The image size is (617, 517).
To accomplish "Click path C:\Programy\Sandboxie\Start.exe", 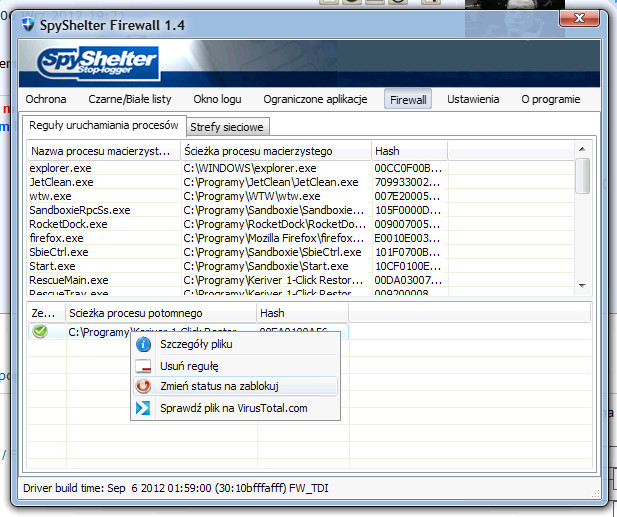I will pos(266,266).
